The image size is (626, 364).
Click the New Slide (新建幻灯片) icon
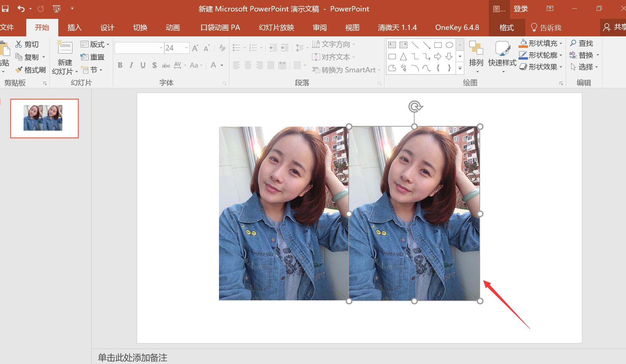[x=65, y=47]
